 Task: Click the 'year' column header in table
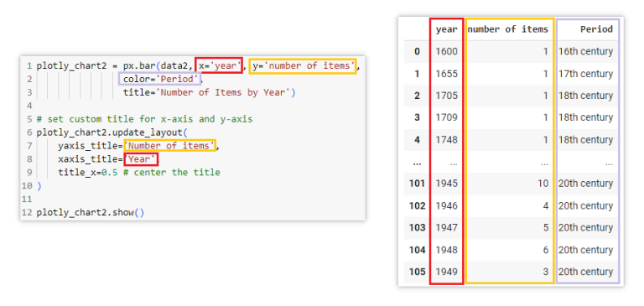click(446, 29)
